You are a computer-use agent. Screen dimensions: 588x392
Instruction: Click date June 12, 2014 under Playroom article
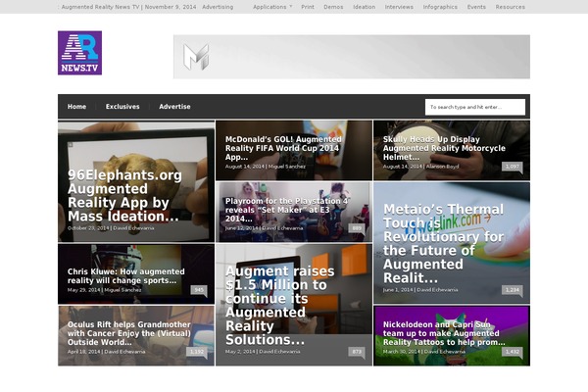tap(241, 228)
